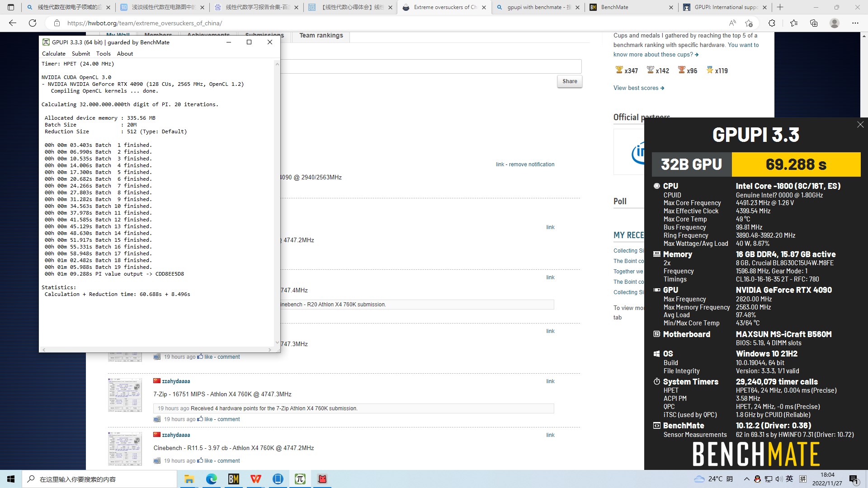Click the bronze cup x96 icon
This screenshot has width=868, height=488.
pos(682,70)
